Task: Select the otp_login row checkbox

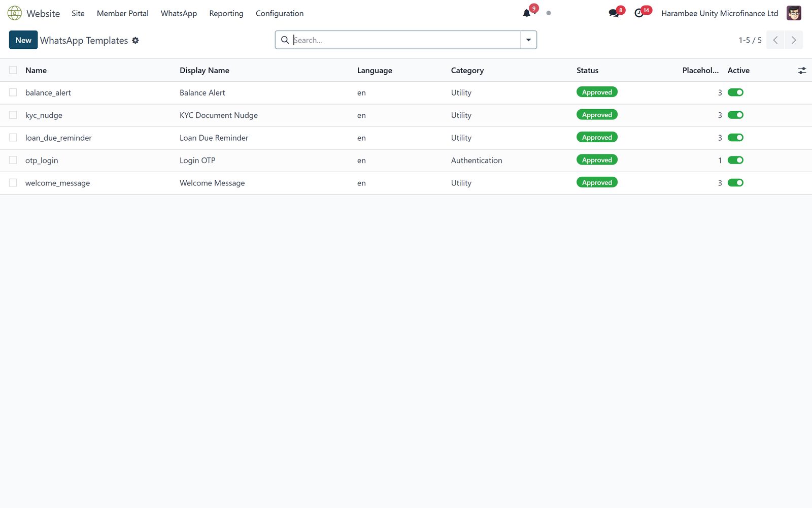Action: [x=13, y=160]
